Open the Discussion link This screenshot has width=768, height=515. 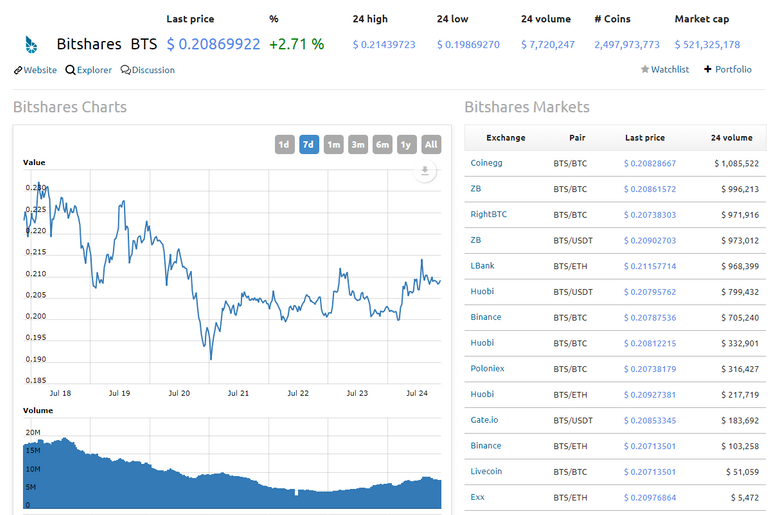(x=148, y=70)
